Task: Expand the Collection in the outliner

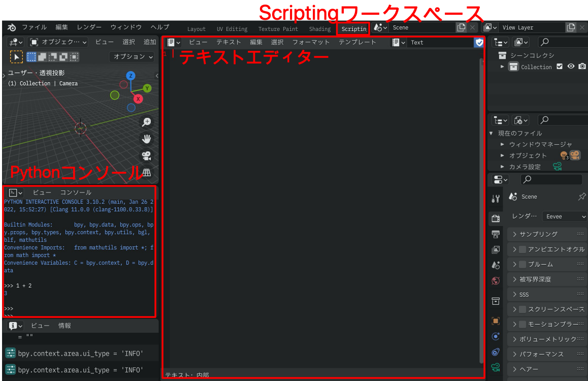Action: point(502,67)
